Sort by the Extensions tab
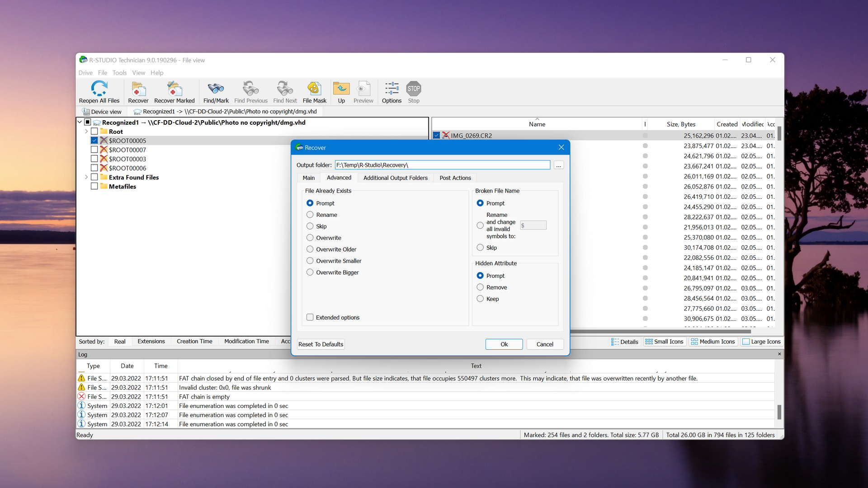 (x=151, y=342)
